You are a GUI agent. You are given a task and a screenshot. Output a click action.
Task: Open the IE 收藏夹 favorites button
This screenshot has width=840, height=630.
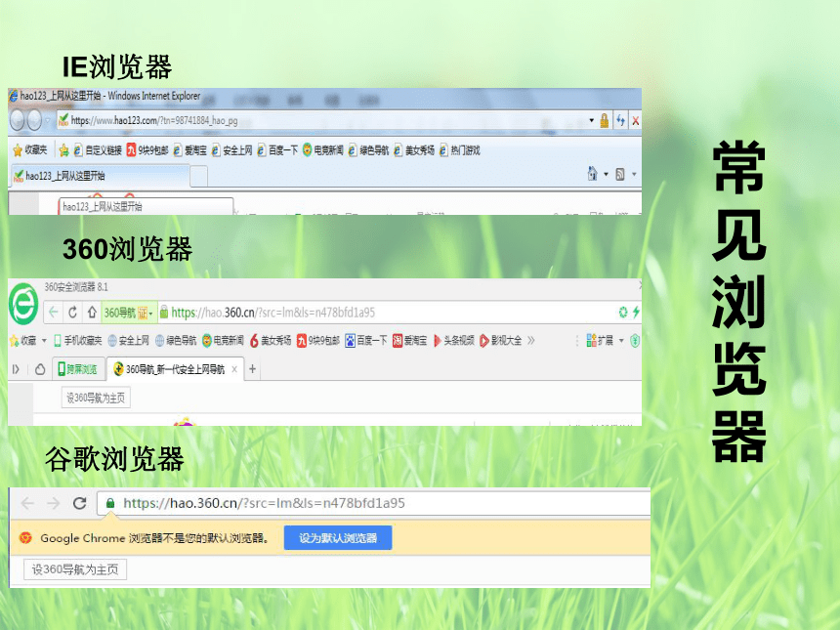pyautogui.click(x=30, y=150)
